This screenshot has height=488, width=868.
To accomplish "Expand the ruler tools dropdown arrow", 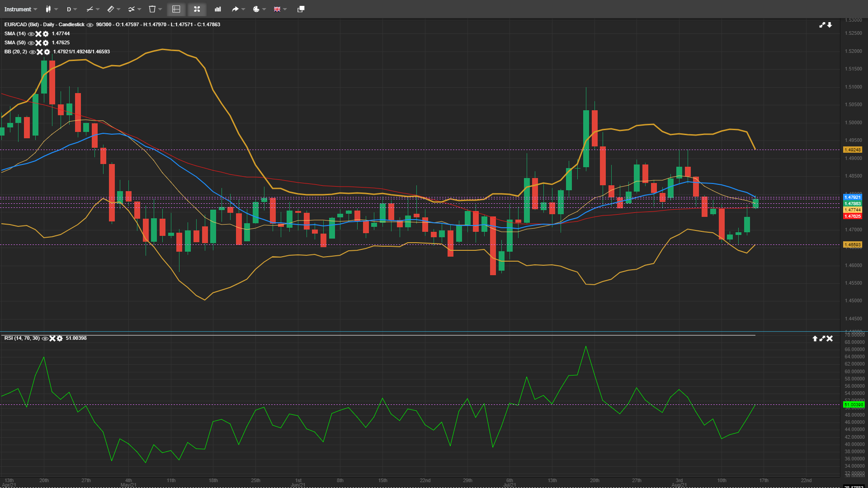I will tap(118, 9).
